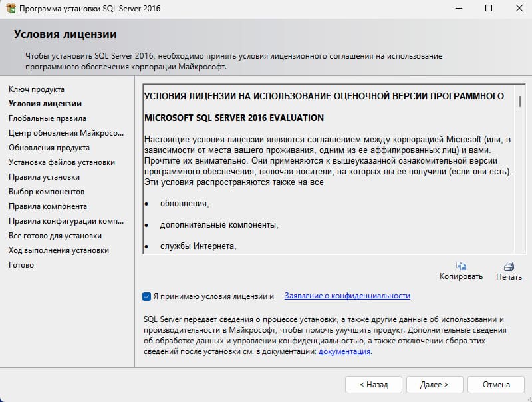Image resolution: width=532 pixels, height=402 pixels.
Task: Click 'службы Интернета,' bullet in license
Action: coord(198,246)
